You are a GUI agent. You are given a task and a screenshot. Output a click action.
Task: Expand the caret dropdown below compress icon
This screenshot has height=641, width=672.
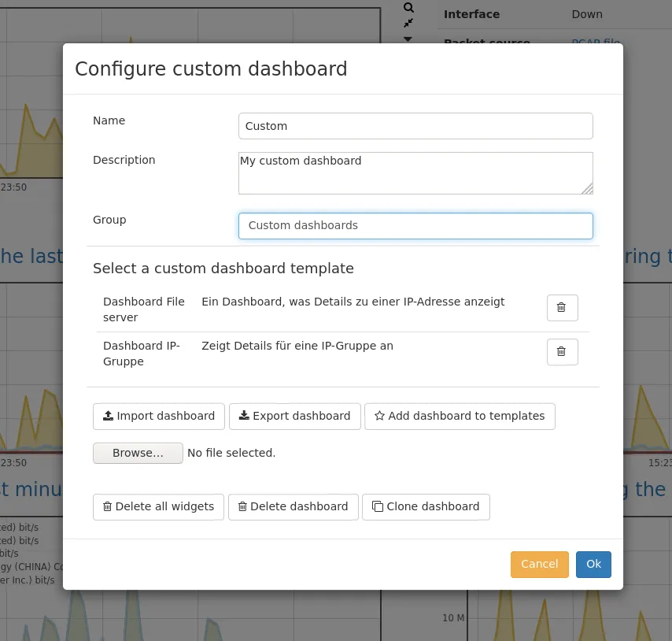[x=408, y=39]
